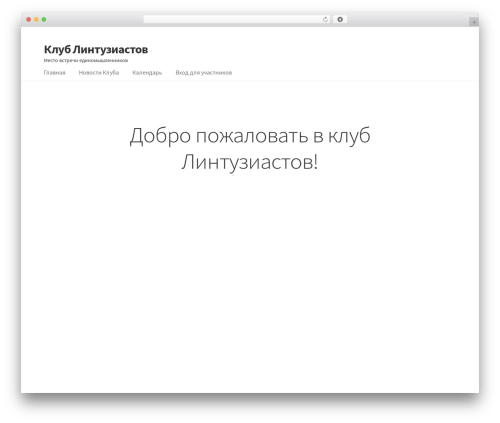Click the reload icon in address bar
Screen dimensions: 500x423
pos(325,20)
